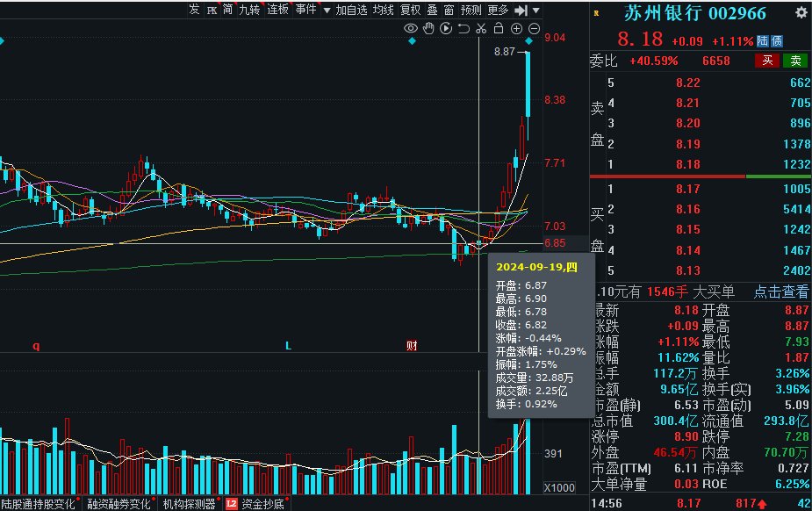Click the 叠 overlay toolbar item

[433, 10]
